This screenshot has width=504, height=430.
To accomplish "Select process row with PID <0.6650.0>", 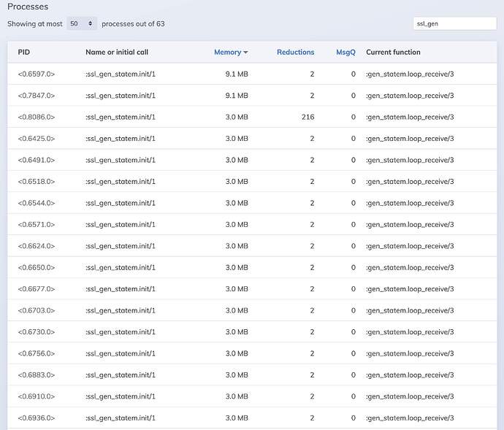I will pos(252,268).
